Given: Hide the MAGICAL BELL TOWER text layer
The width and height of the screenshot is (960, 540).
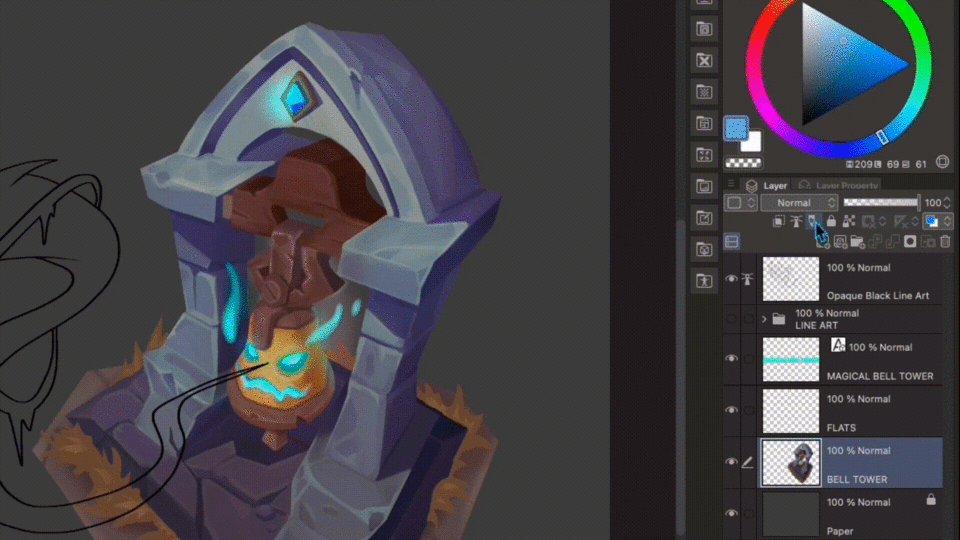Looking at the screenshot, I should [x=731, y=358].
